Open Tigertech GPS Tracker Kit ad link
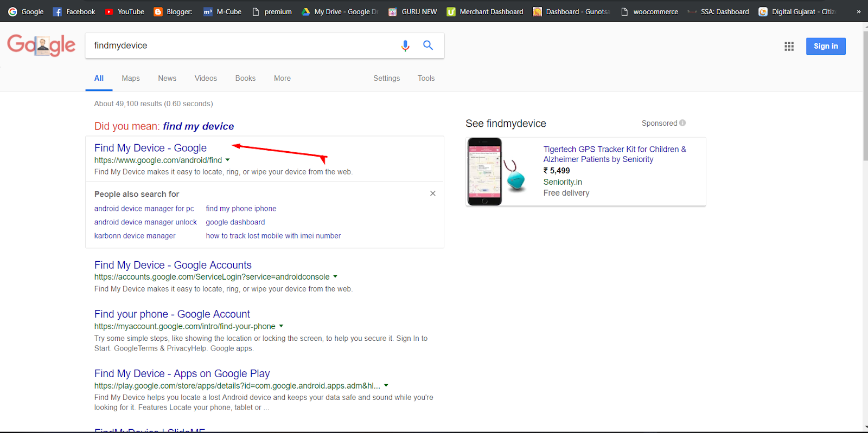The width and height of the screenshot is (868, 433). tap(615, 154)
